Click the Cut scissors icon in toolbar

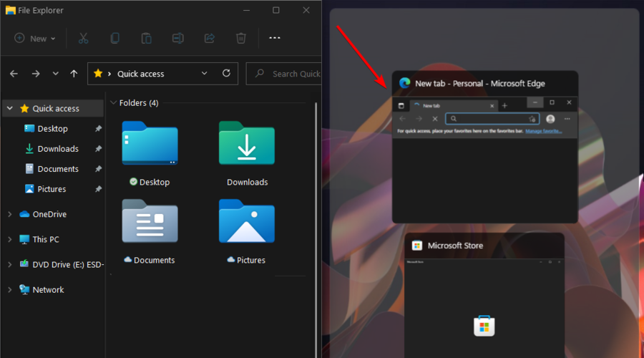pyautogui.click(x=84, y=38)
